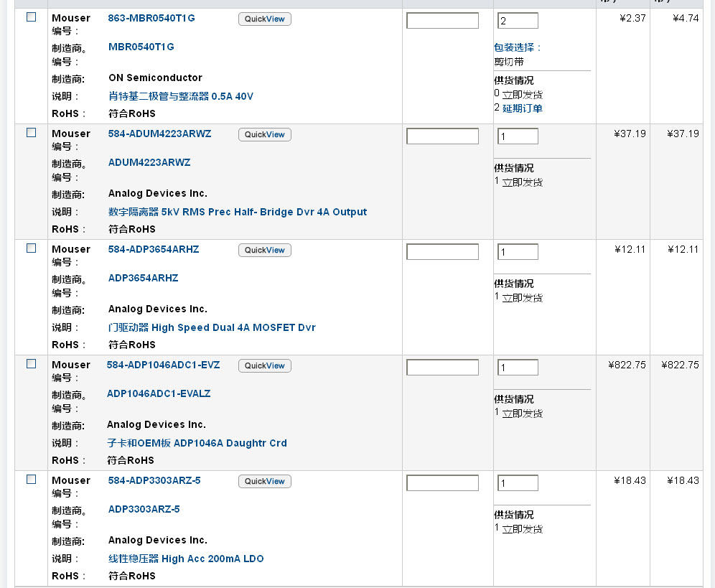Click quantity field showing 2 for MBR0540T1G

pos(517,21)
